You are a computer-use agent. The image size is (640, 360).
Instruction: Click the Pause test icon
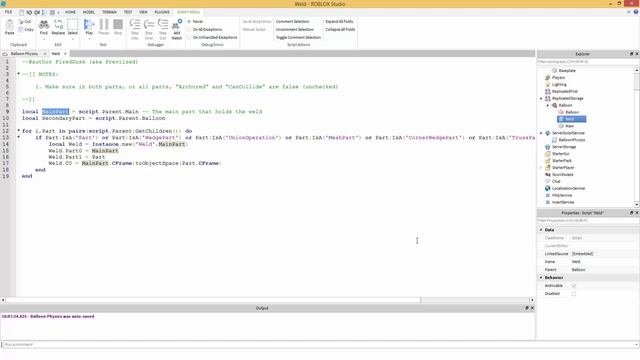click(x=104, y=24)
